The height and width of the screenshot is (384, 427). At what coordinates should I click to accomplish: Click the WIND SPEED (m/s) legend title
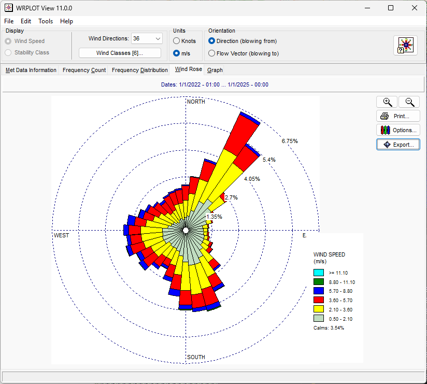[329, 258]
